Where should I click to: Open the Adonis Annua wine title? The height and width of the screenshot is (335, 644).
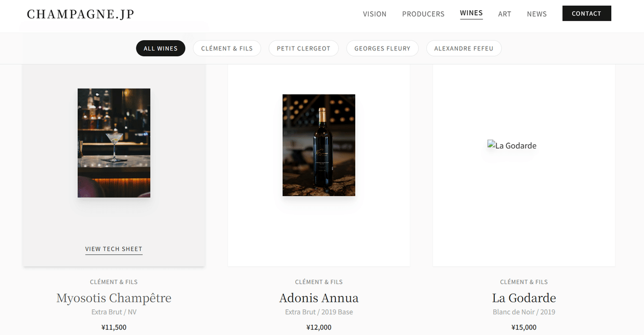point(319,298)
